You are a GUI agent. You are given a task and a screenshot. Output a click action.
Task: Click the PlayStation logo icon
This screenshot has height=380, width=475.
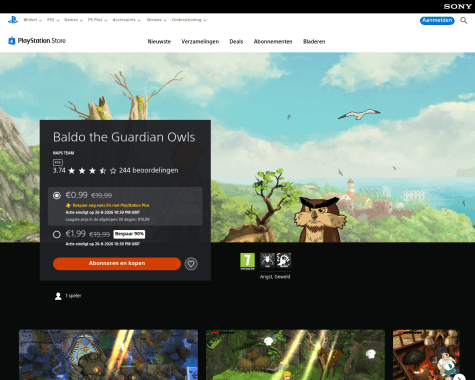coord(13,20)
